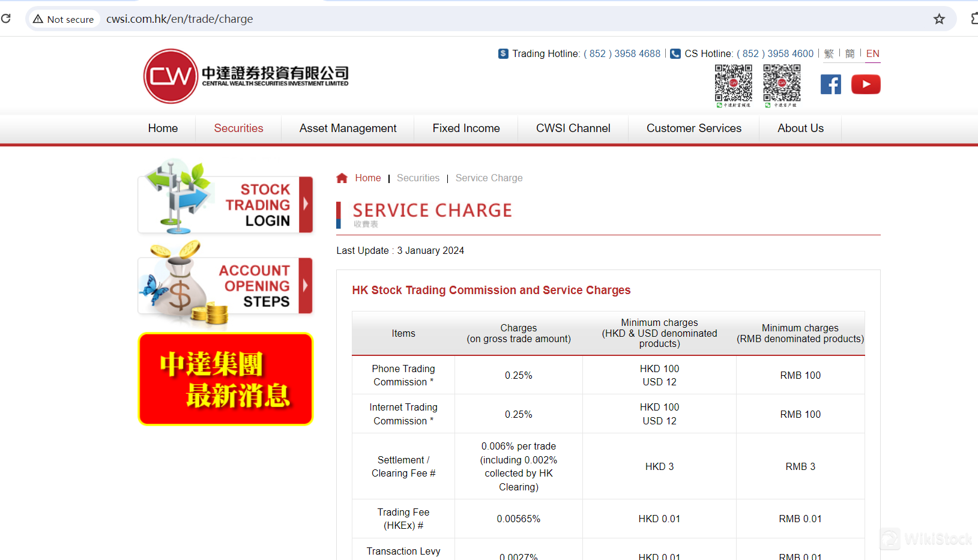Reload the page
The image size is (978, 560).
[x=7, y=19]
